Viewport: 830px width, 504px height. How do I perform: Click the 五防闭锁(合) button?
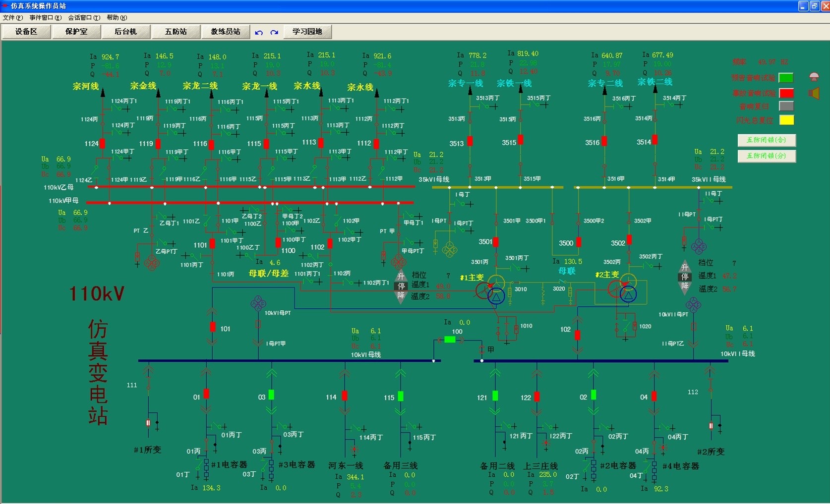click(x=767, y=140)
